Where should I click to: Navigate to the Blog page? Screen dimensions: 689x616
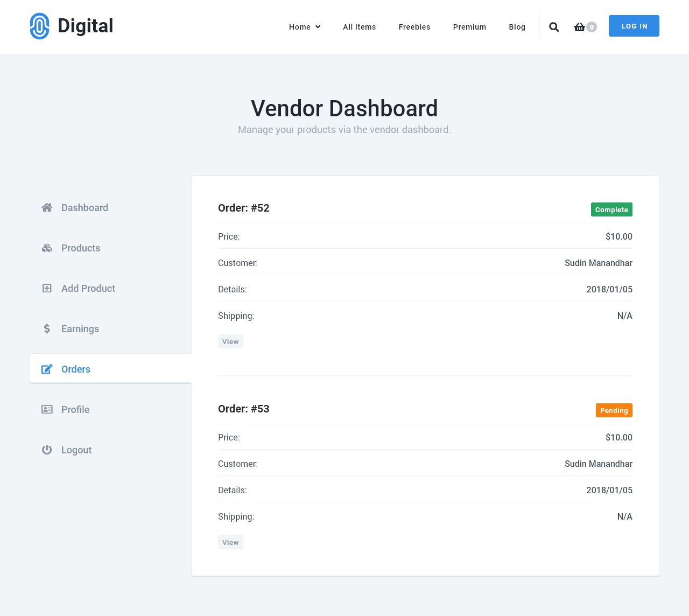(517, 27)
